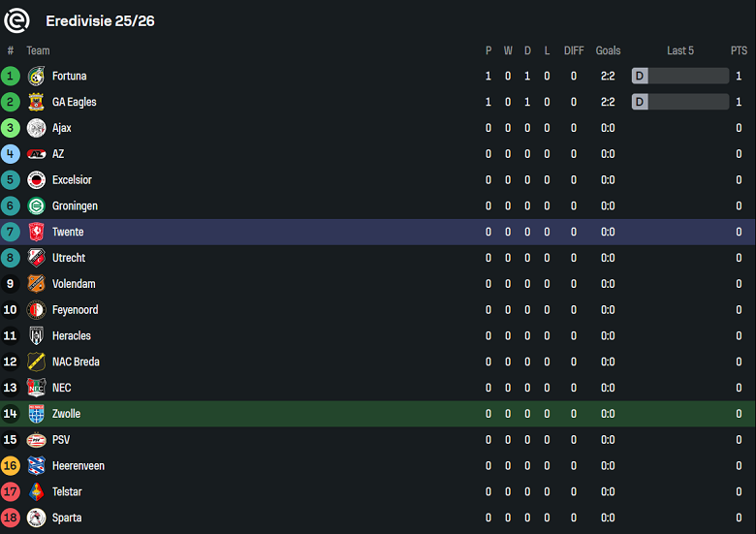The width and height of the screenshot is (756, 534).
Task: Click the Last 5 column header
Action: (x=680, y=50)
